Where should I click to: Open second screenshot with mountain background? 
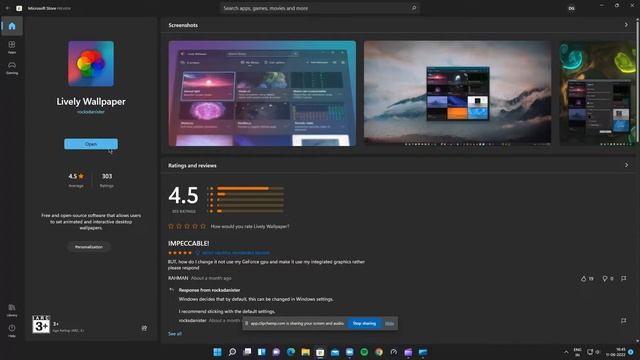click(x=457, y=93)
